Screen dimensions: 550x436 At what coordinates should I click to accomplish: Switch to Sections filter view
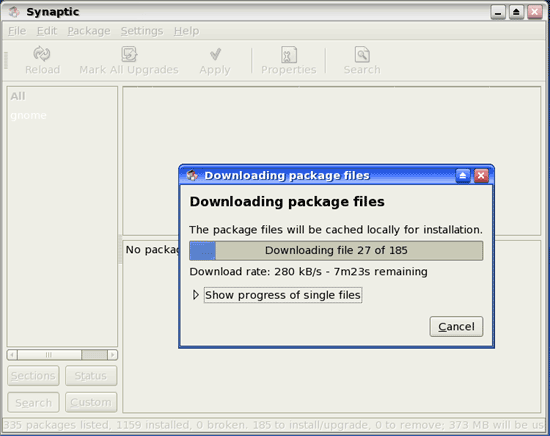(x=33, y=376)
